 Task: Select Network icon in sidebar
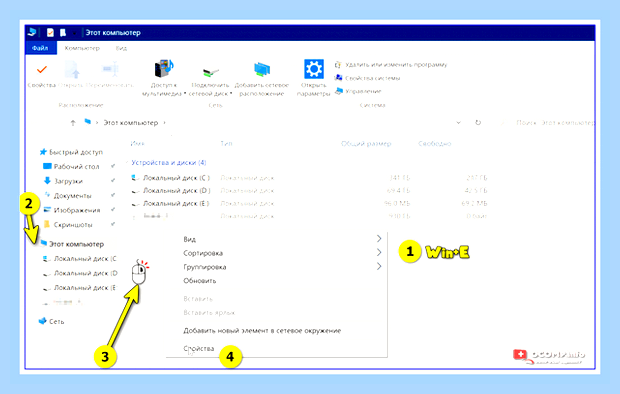click(42, 321)
